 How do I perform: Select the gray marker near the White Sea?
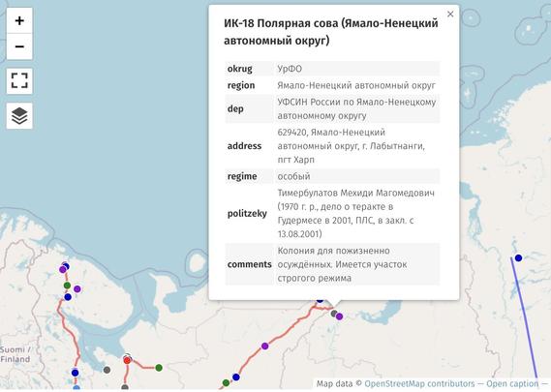pyautogui.click(x=107, y=370)
